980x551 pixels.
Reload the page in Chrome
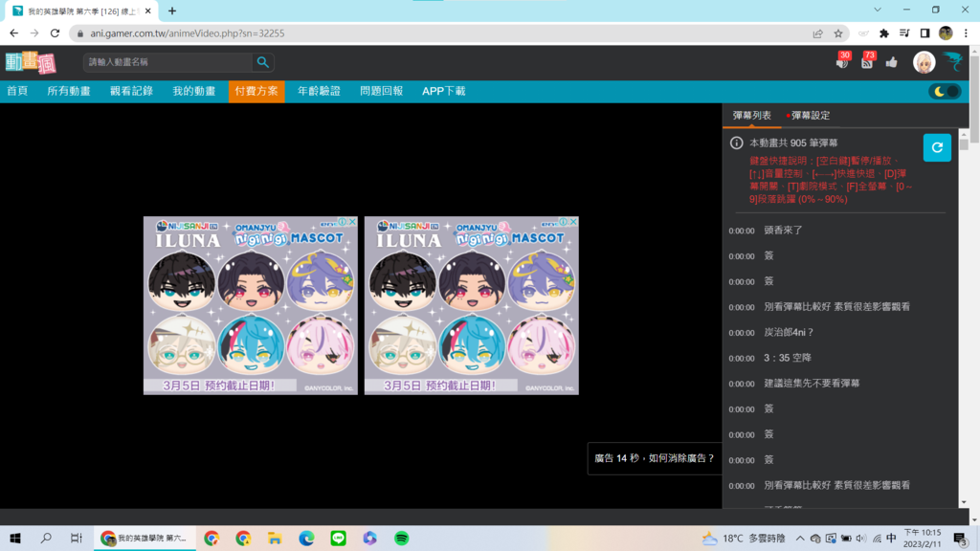pyautogui.click(x=55, y=33)
